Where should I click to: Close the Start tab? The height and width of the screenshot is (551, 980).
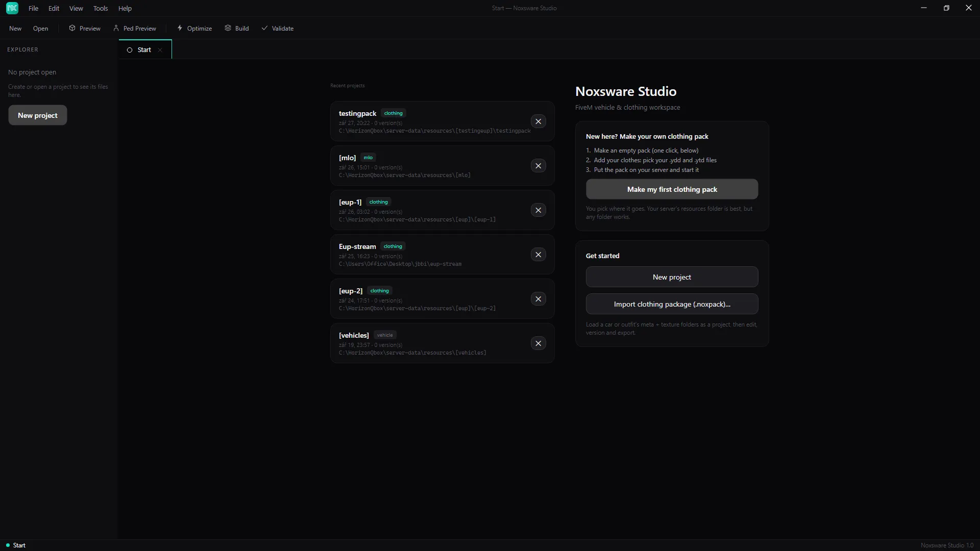[x=160, y=50]
